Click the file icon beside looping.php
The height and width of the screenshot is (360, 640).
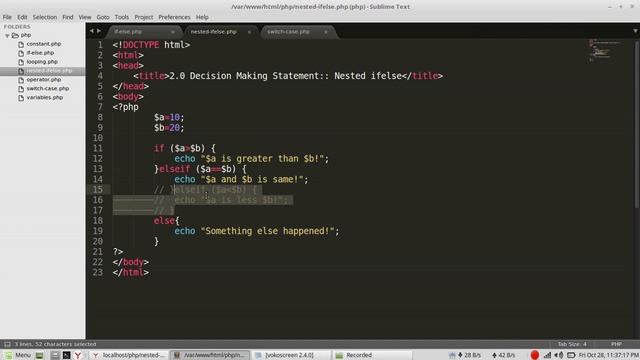tap(21, 62)
